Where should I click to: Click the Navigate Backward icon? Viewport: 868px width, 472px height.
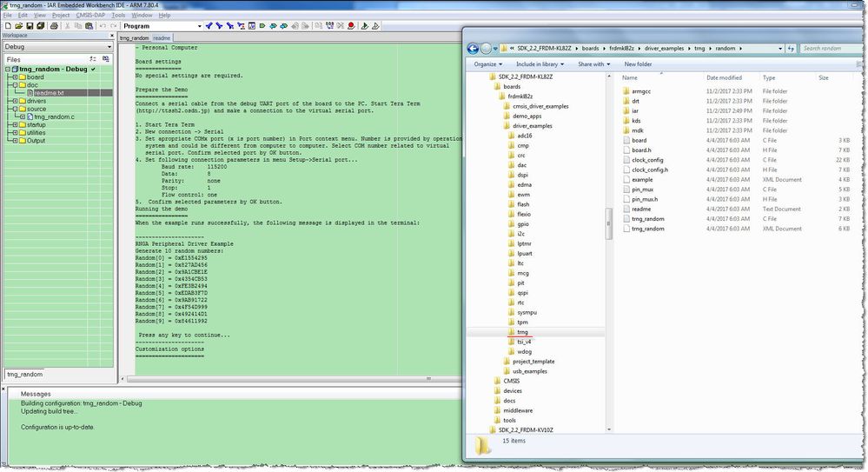294,26
